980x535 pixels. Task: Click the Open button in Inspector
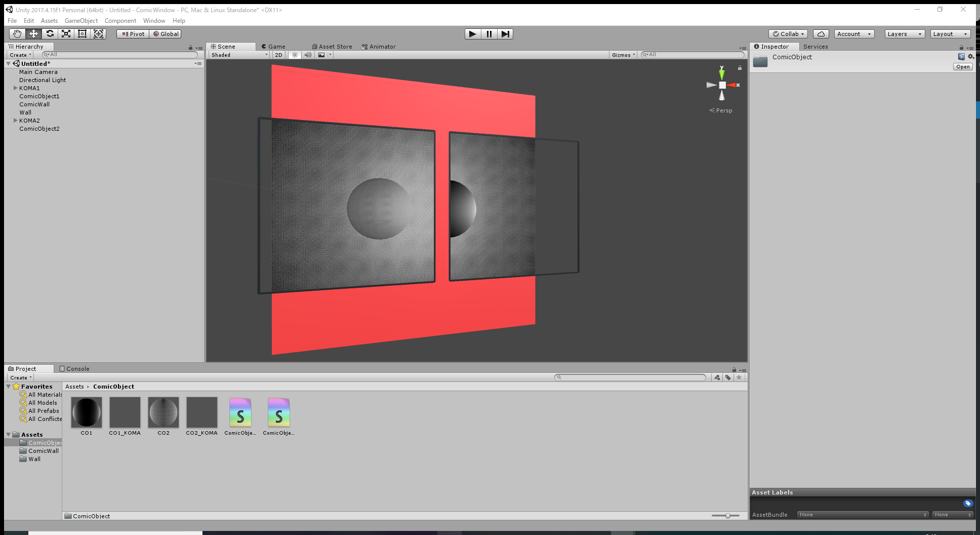[963, 67]
